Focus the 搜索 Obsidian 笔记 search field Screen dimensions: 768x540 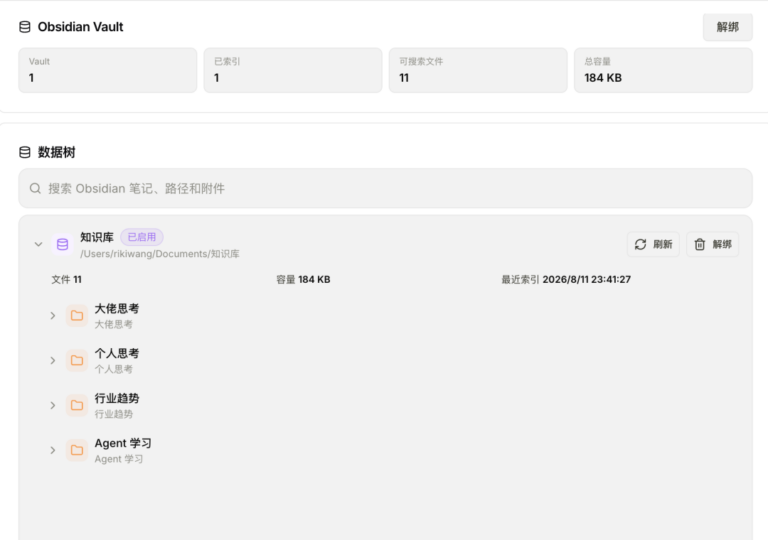[385, 188]
